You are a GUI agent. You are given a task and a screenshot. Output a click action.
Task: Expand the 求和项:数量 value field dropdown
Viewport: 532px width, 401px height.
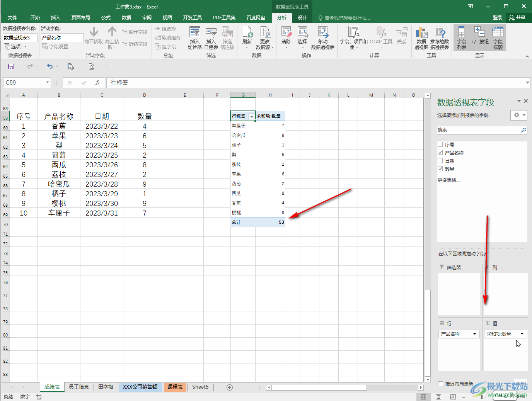pos(522,334)
